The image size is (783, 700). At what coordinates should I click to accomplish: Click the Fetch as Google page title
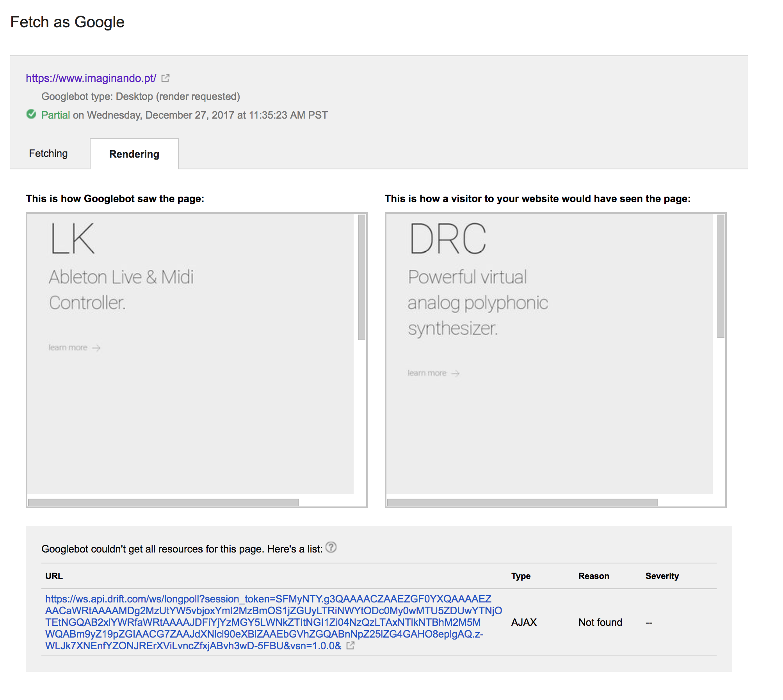67,22
